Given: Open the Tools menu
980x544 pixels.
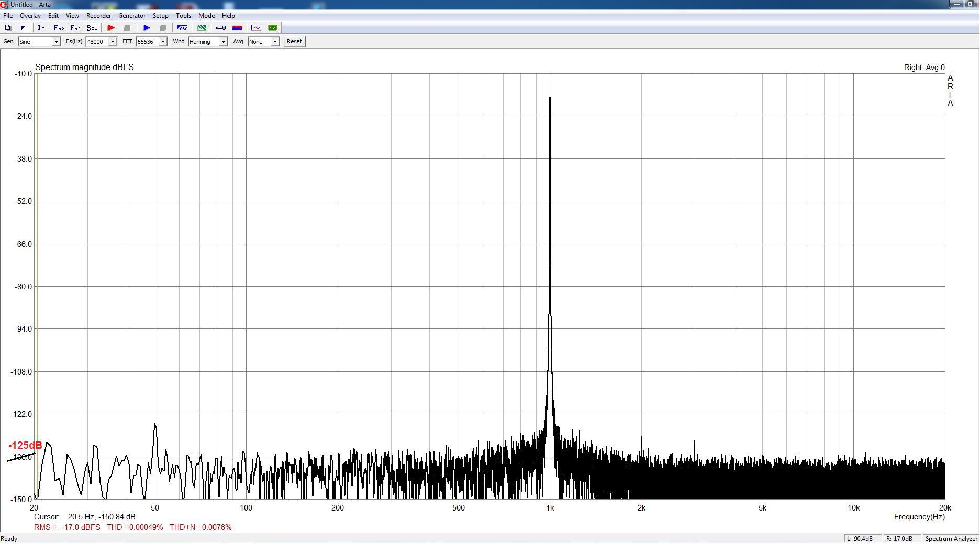Looking at the screenshot, I should coord(184,16).
